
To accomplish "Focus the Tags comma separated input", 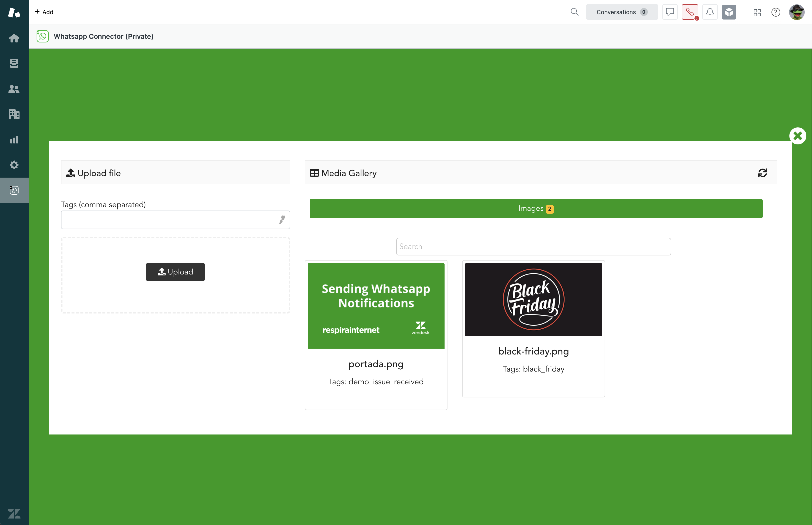I will point(175,220).
